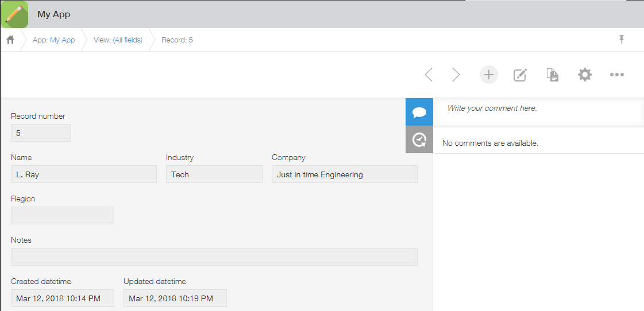Click the My App pencil logo
Screen dimensions: 644x311
click(15, 14)
